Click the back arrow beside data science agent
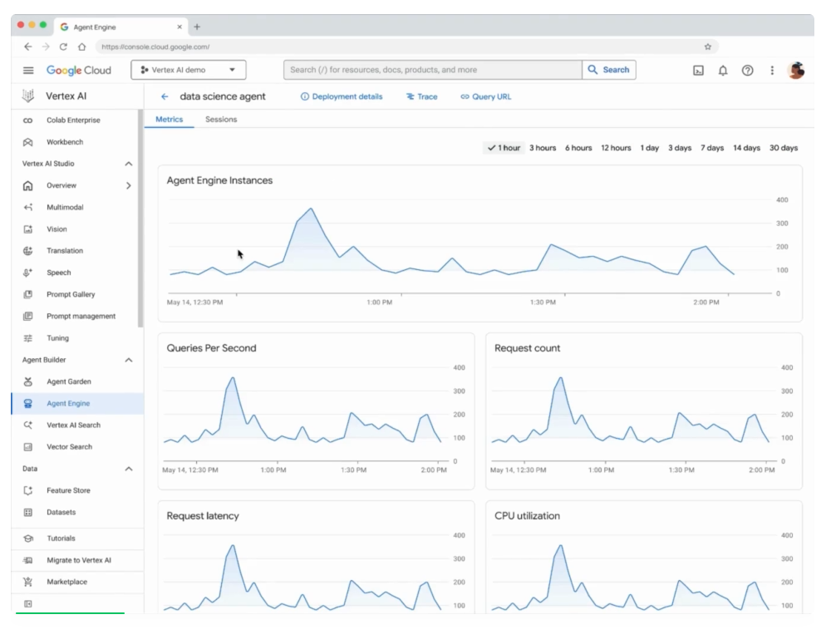The width and height of the screenshot is (826, 644). pos(165,97)
